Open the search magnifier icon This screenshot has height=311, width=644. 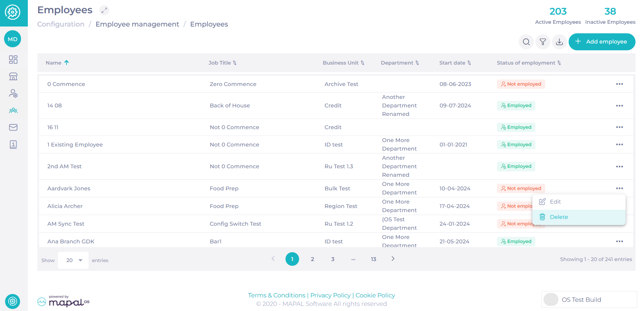[x=526, y=42]
